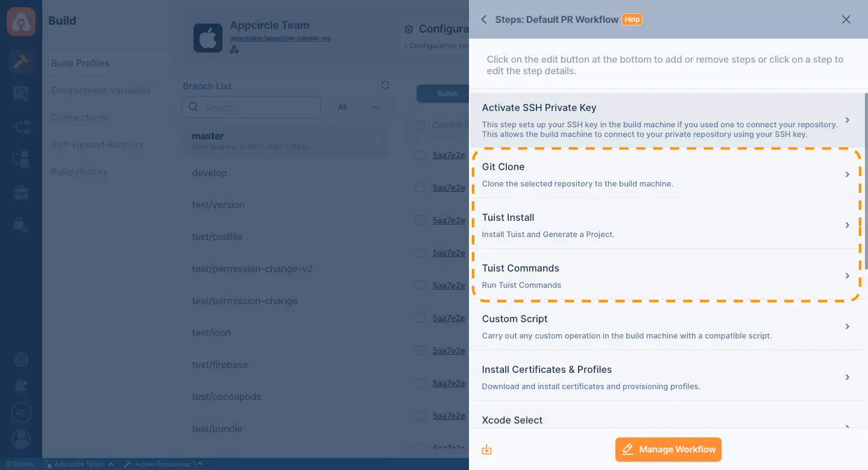The width and height of the screenshot is (868, 470).
Task: Tick the first 5aa7e2e commit checkbox
Action: (420, 155)
